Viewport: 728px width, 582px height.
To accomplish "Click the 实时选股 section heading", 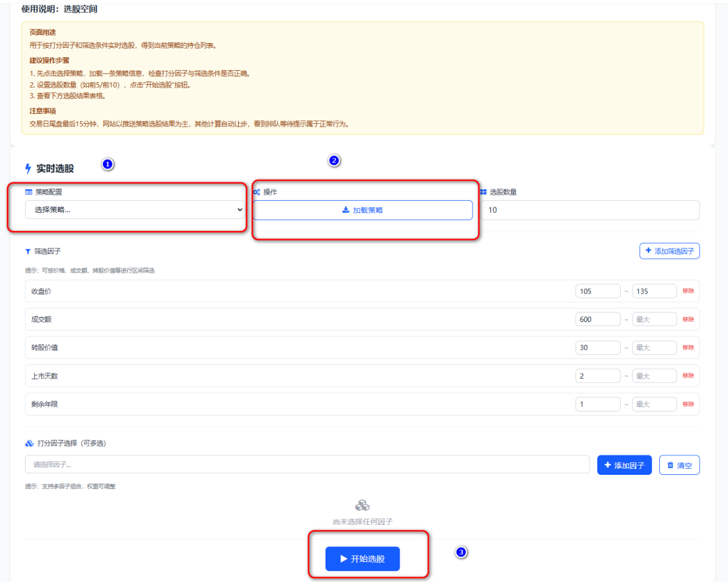I will 55,168.
